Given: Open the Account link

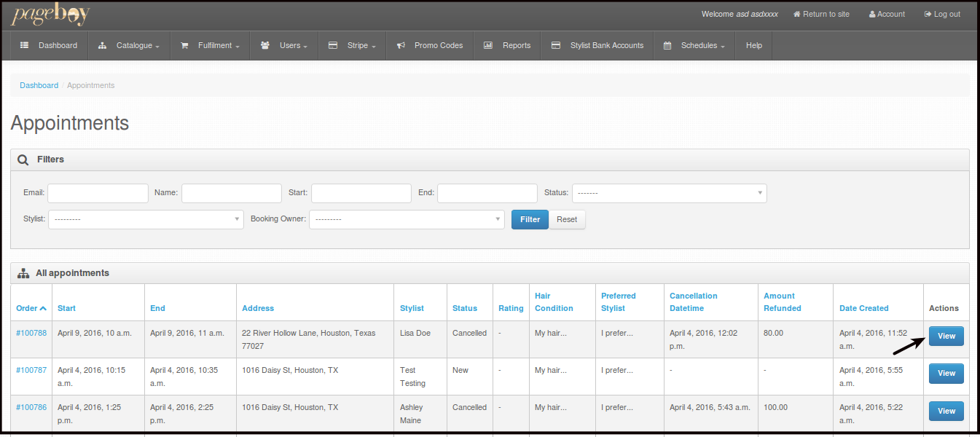Looking at the screenshot, I should click(x=887, y=14).
